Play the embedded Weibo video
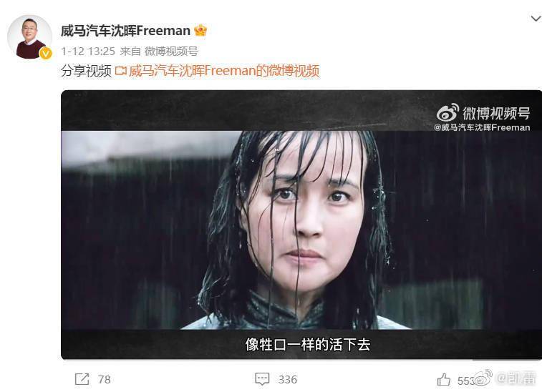The image size is (542, 392). (301, 225)
